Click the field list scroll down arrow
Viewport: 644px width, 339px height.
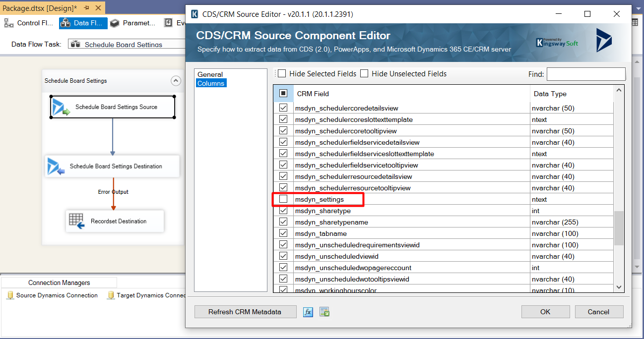(x=619, y=287)
